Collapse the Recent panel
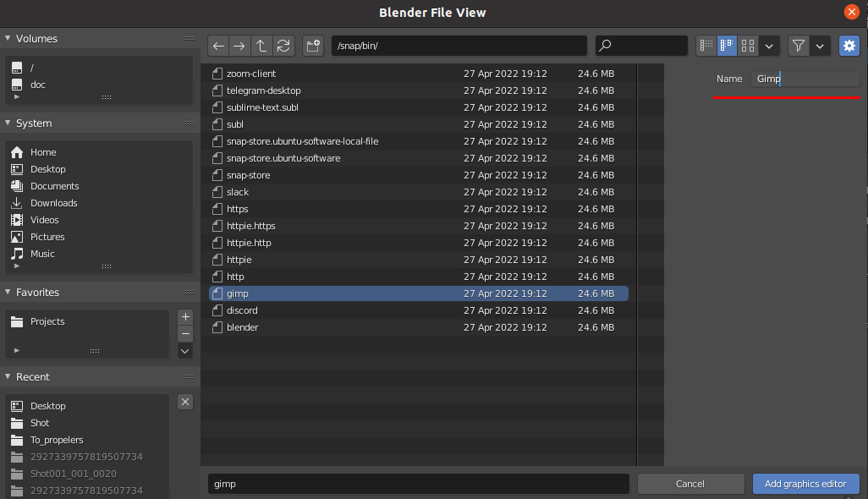This screenshot has width=868, height=499. pos(8,376)
